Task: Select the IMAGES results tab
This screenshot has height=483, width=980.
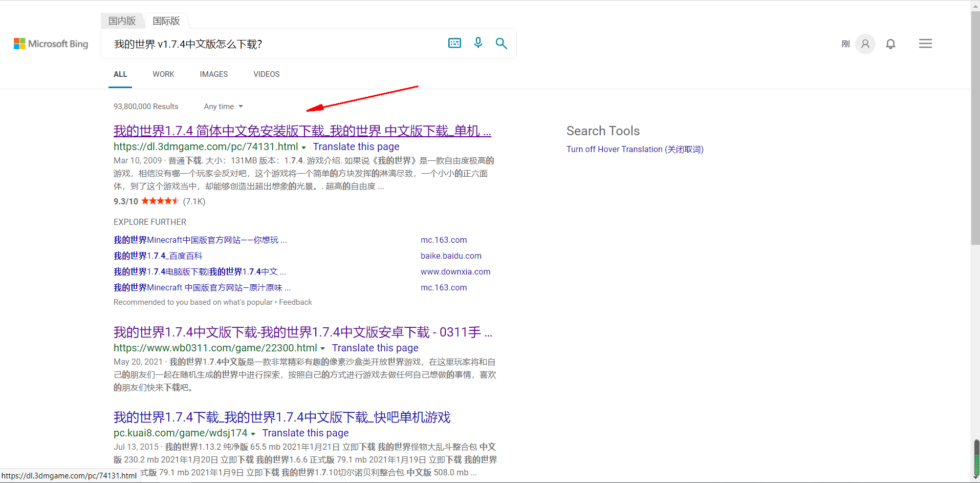Action: pyautogui.click(x=214, y=74)
